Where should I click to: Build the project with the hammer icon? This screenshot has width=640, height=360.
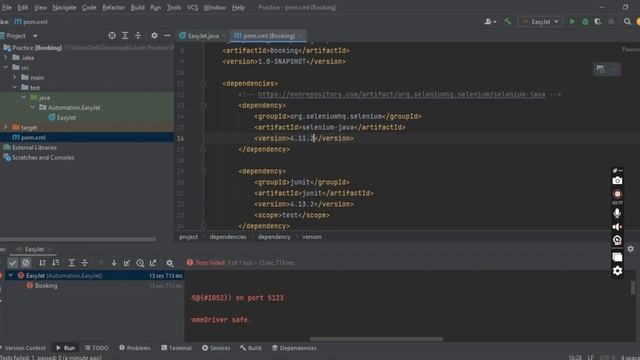click(x=508, y=22)
